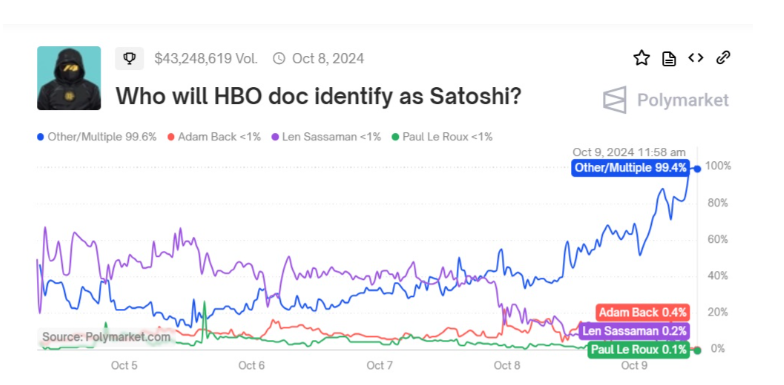Toggle Adam Back red legend entry
Screen dimensions: 784x385
click(214, 136)
